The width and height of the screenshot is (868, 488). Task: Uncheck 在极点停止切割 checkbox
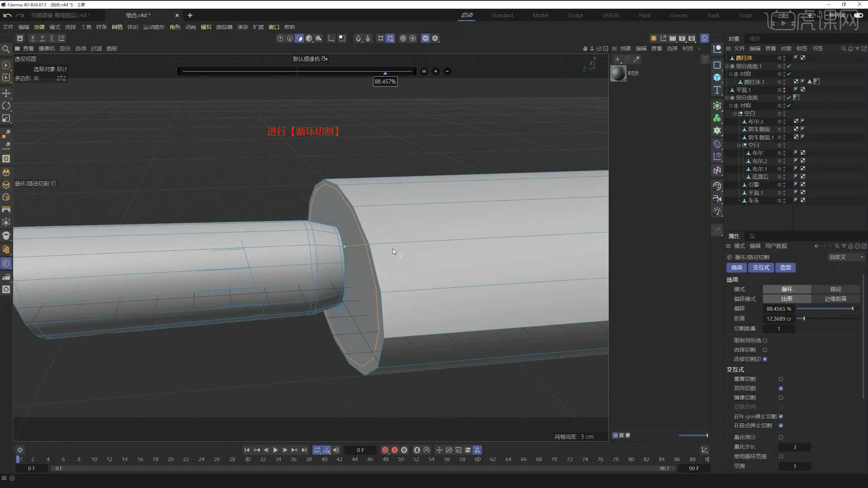(781, 426)
